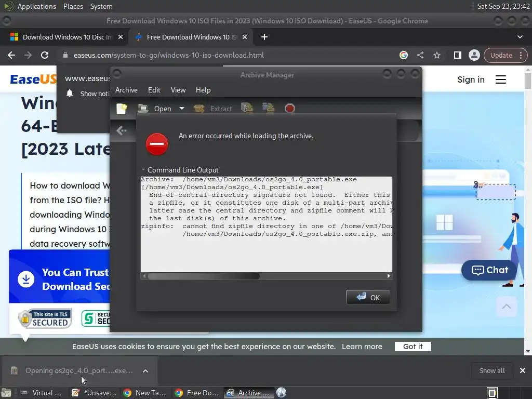Click the share page icon
The width and height of the screenshot is (532, 399).
coord(420,55)
